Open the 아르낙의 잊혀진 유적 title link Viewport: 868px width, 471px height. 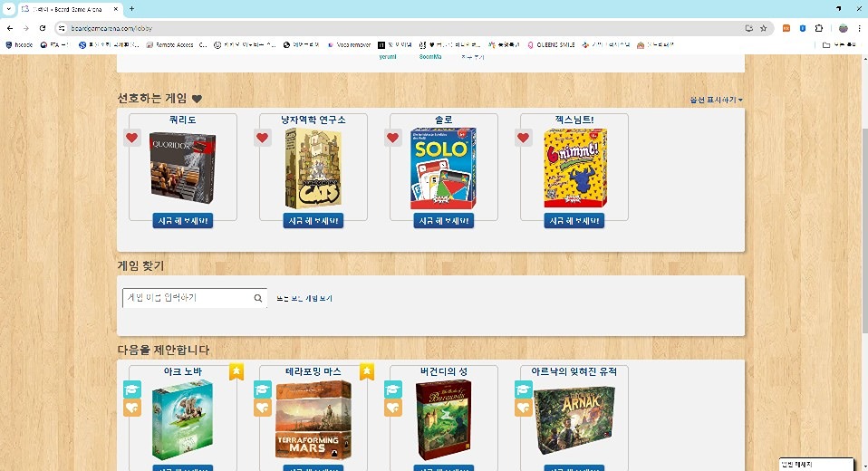[x=574, y=371]
